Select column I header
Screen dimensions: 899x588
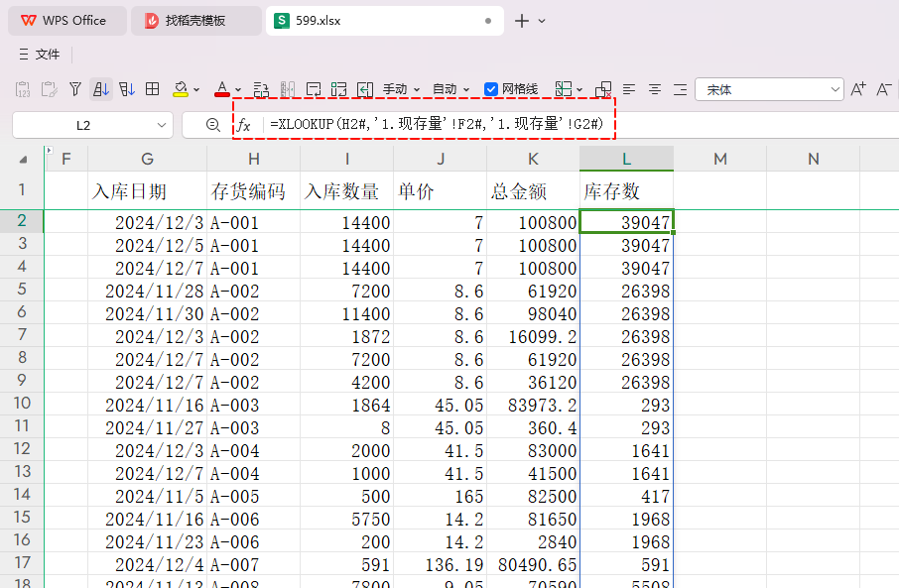click(x=347, y=159)
